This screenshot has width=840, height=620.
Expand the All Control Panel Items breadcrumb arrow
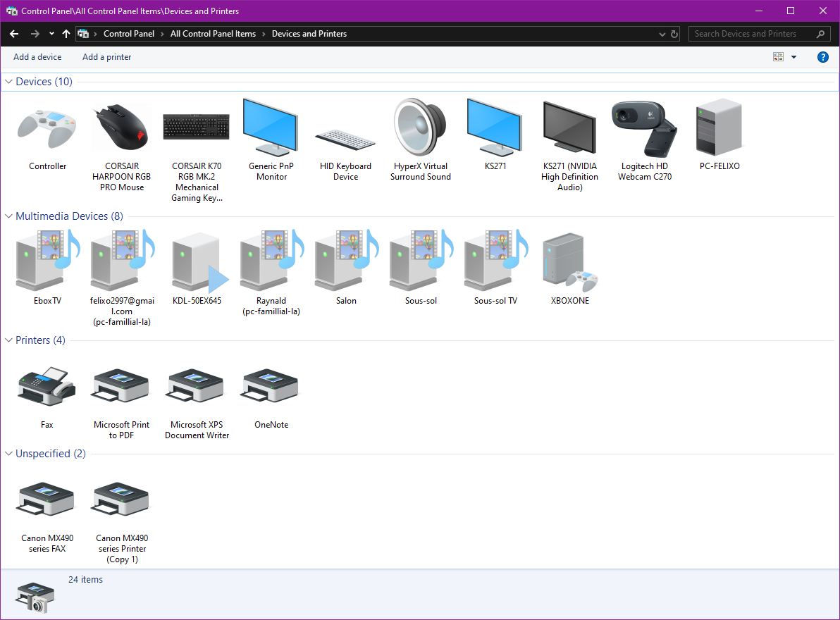click(264, 34)
